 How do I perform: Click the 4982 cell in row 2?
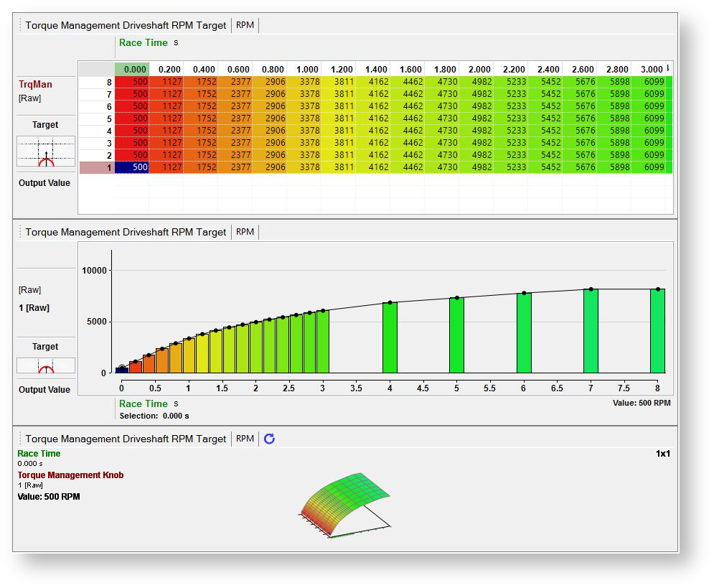476,155
